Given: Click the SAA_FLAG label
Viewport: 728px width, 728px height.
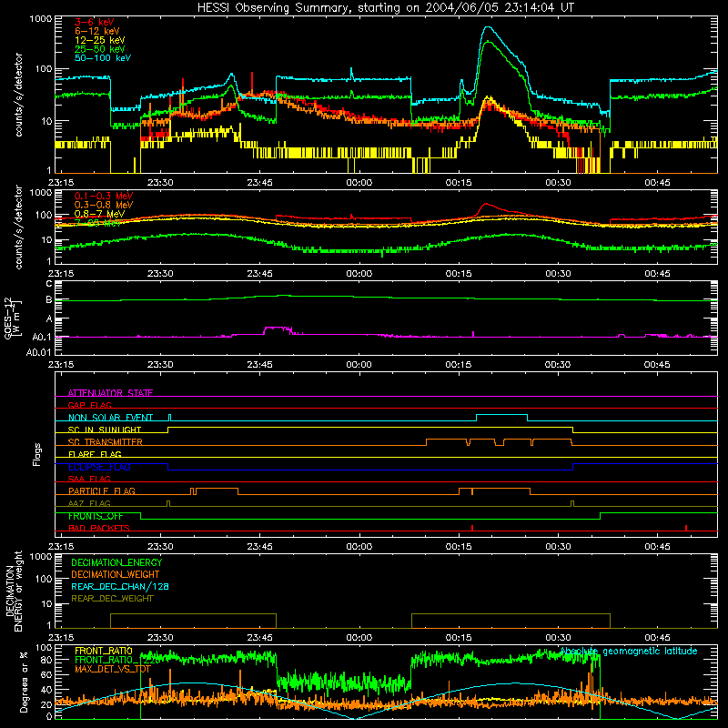Looking at the screenshot, I should tap(89, 479).
